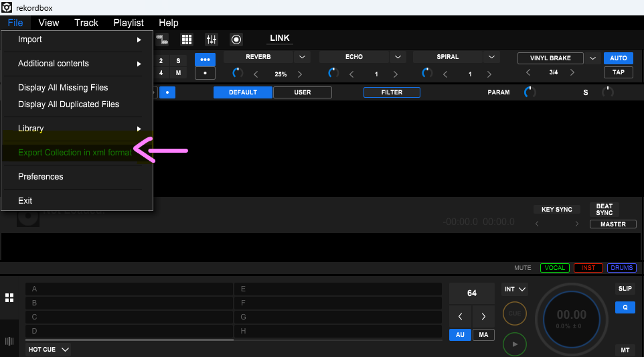Increase SPIRAL beat value

tap(489, 74)
